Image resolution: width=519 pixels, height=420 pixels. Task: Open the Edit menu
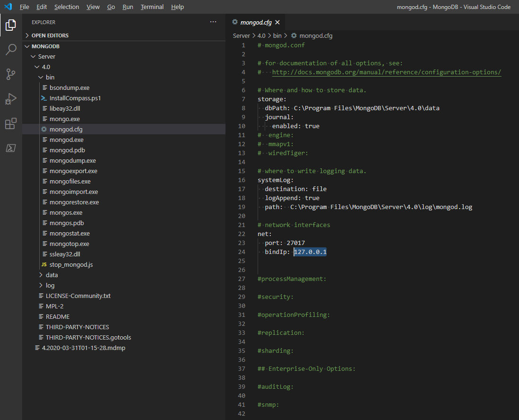point(42,7)
